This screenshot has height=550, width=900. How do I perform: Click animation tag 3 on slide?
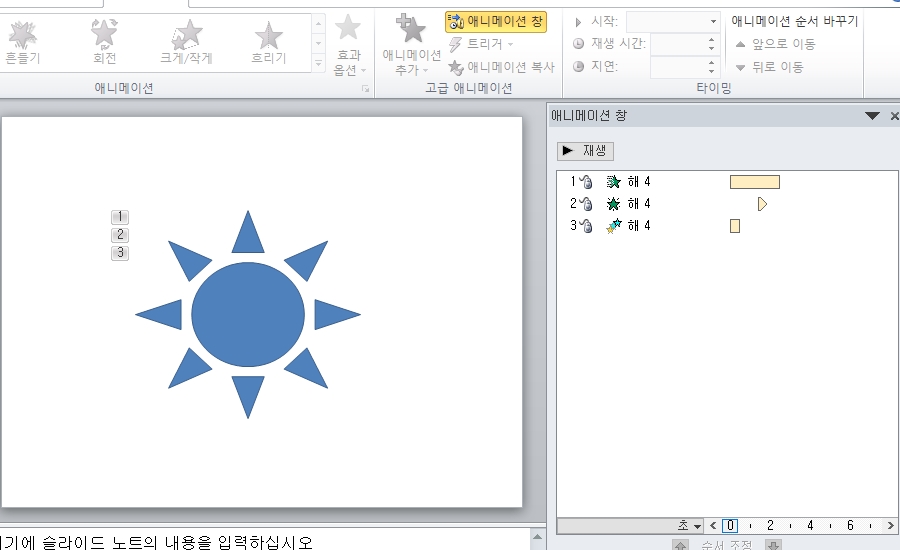pyautogui.click(x=120, y=252)
